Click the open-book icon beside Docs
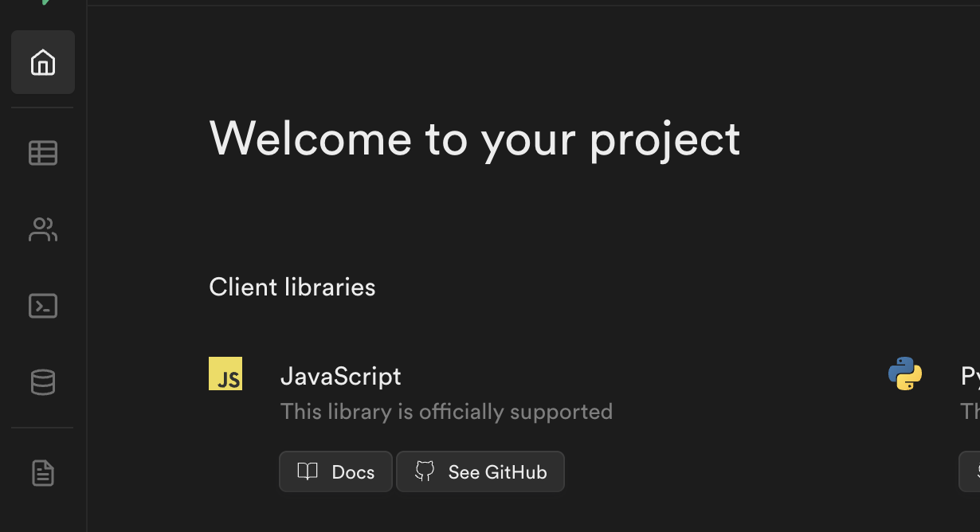Image resolution: width=980 pixels, height=532 pixels. coord(308,471)
